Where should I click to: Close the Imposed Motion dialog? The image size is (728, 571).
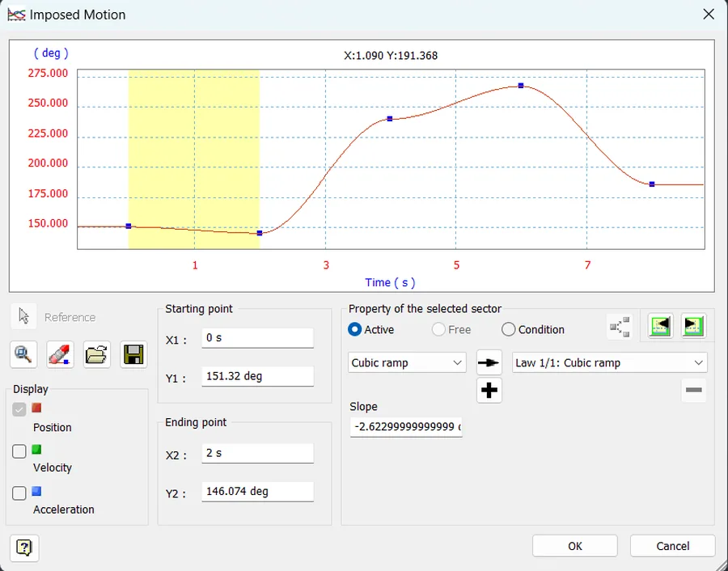pos(709,15)
